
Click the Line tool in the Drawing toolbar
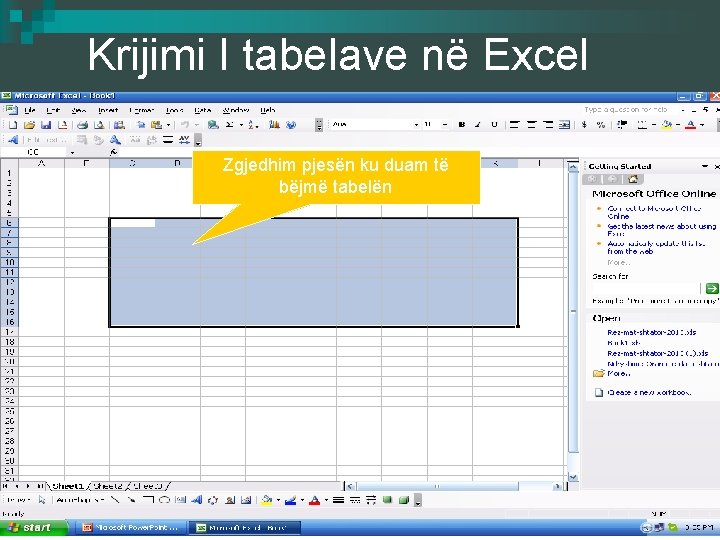(115, 500)
